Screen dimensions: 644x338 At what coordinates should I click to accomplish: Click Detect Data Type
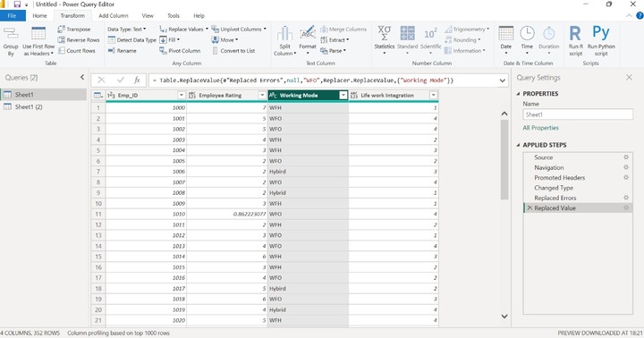pyautogui.click(x=132, y=40)
